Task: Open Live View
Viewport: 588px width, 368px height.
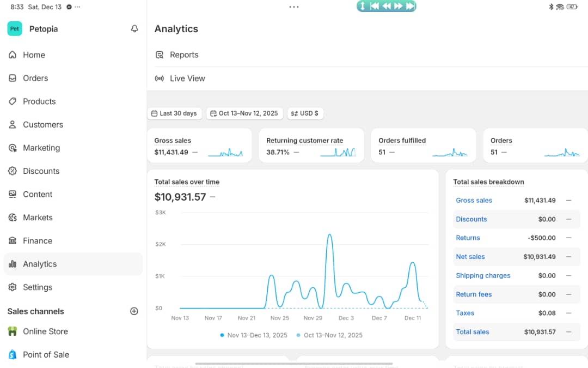Action: 187,79
